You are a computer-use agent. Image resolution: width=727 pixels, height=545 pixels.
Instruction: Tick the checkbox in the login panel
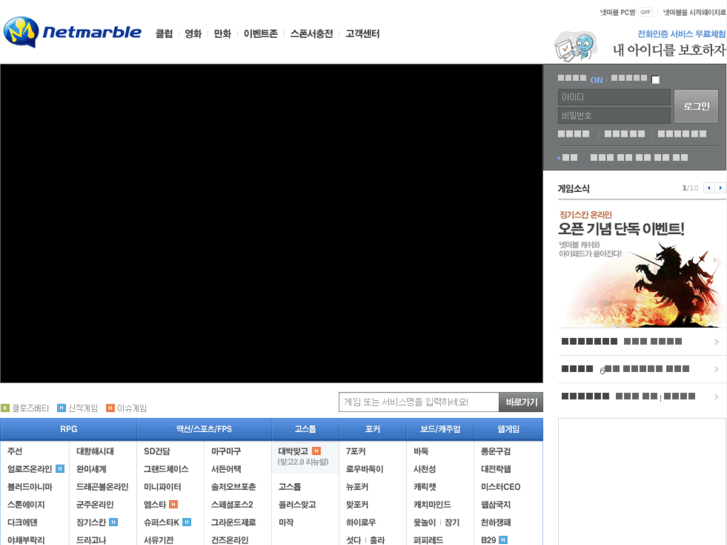click(656, 79)
